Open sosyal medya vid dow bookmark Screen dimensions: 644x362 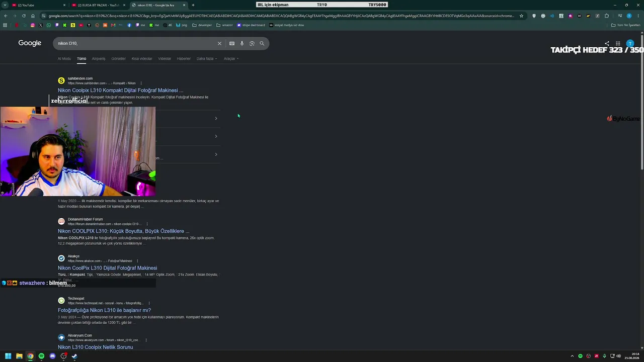286,25
